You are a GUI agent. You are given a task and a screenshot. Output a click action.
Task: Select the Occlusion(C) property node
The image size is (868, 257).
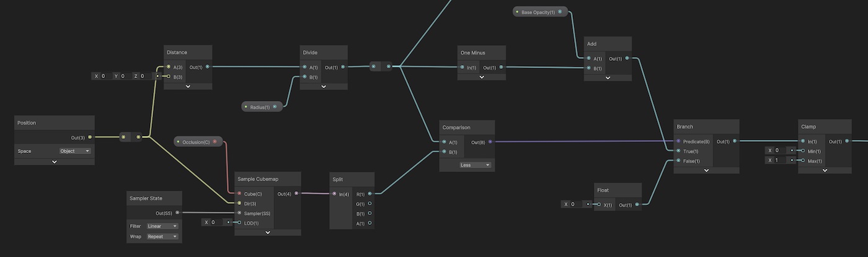pyautogui.click(x=196, y=142)
